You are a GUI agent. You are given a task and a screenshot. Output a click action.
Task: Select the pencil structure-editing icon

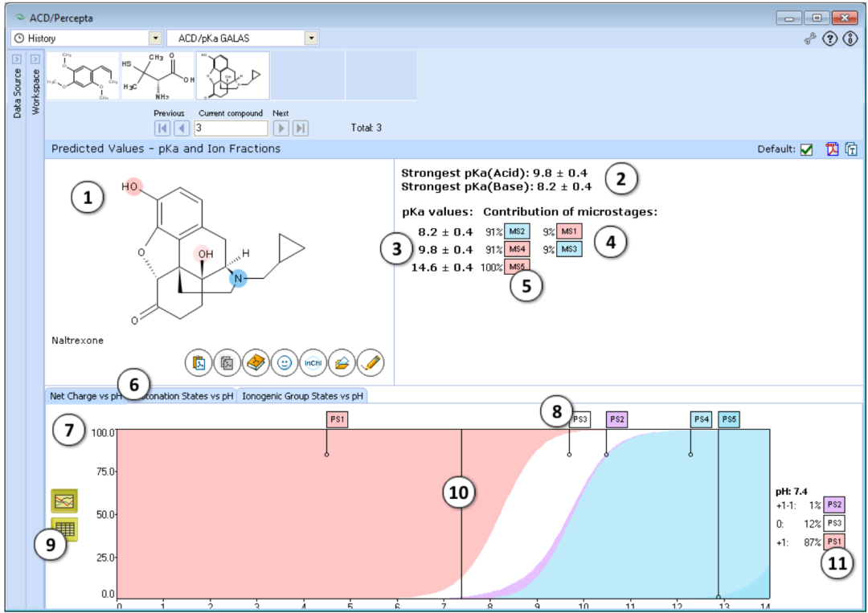point(370,363)
